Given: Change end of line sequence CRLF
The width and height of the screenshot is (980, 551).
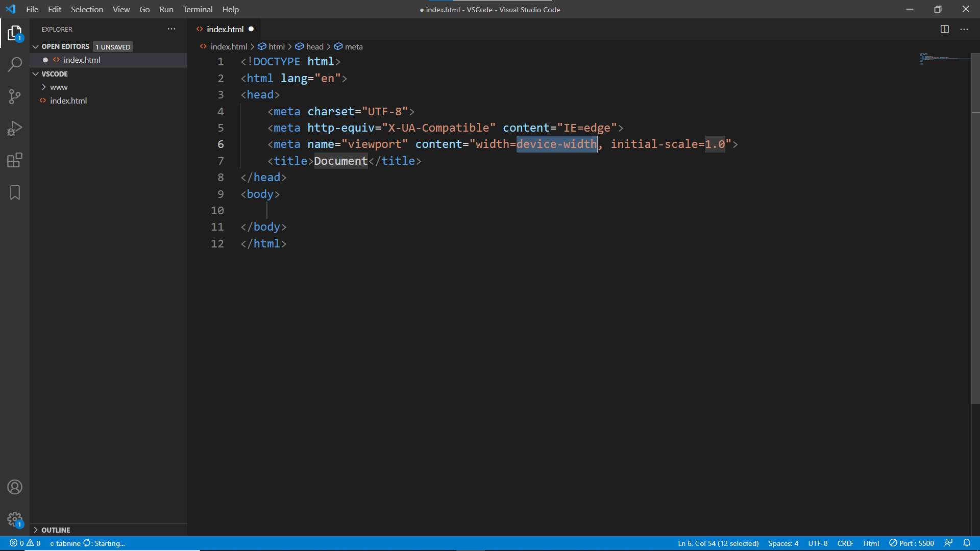Looking at the screenshot, I should point(845,543).
